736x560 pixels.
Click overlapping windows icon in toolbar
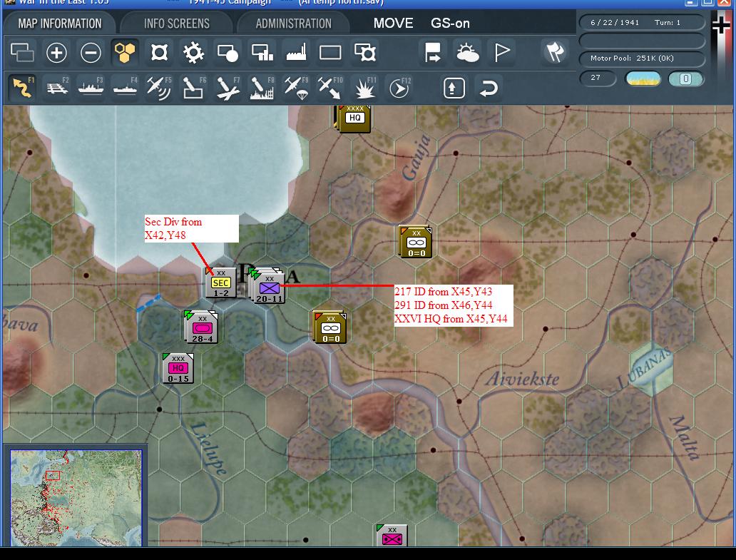coord(22,52)
